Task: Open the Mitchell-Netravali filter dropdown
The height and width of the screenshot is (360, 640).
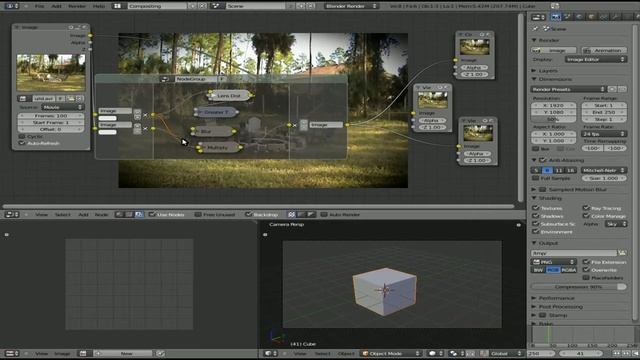Action: pyautogui.click(x=604, y=170)
